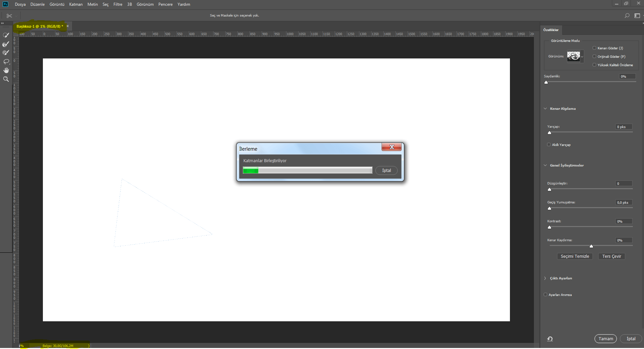Open the Katman menu
This screenshot has height=349, width=644.
(x=76, y=4)
